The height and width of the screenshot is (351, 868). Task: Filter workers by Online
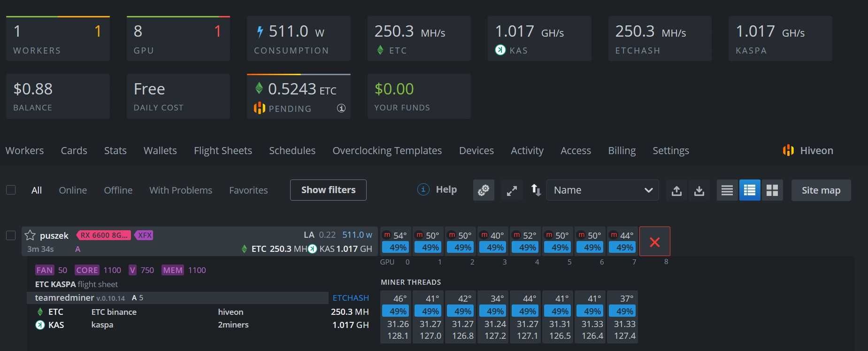click(x=73, y=190)
